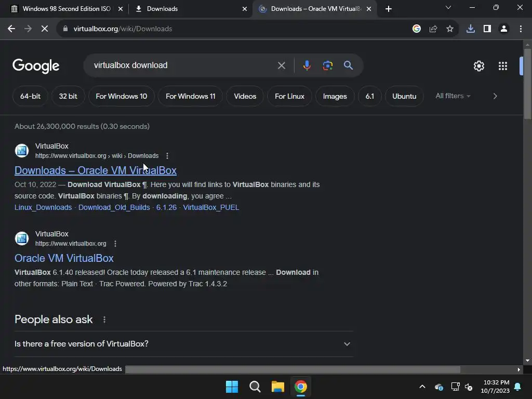Open a new browser tab
532x399 pixels.
pyautogui.click(x=389, y=9)
